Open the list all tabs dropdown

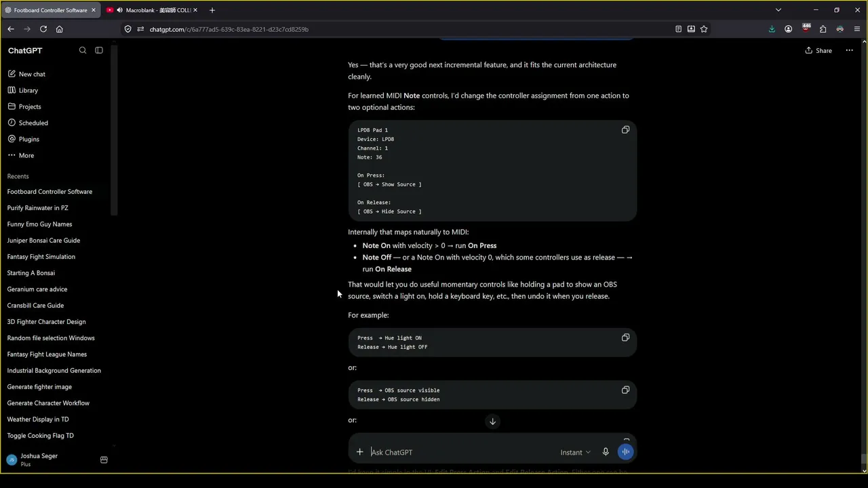tap(778, 10)
